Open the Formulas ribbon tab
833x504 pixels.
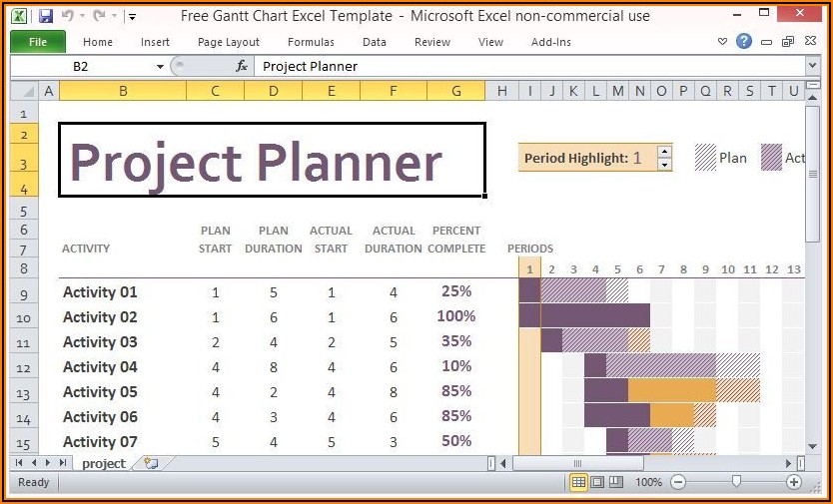[311, 42]
